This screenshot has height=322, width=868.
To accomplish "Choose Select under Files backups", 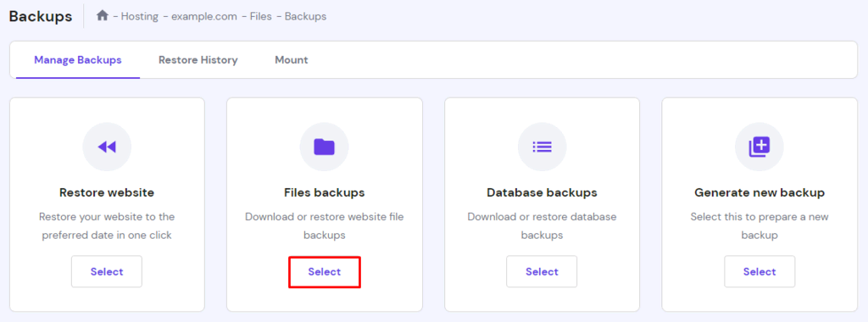I will pos(325,272).
